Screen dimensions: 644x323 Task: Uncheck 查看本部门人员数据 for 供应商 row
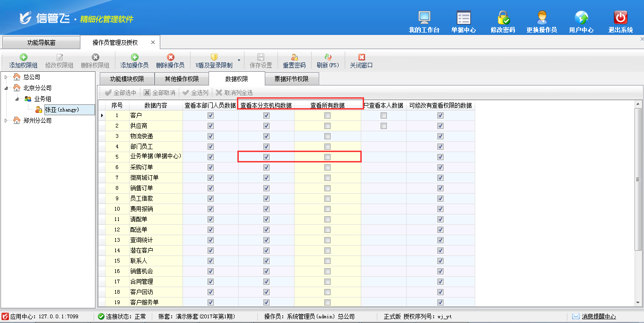210,126
